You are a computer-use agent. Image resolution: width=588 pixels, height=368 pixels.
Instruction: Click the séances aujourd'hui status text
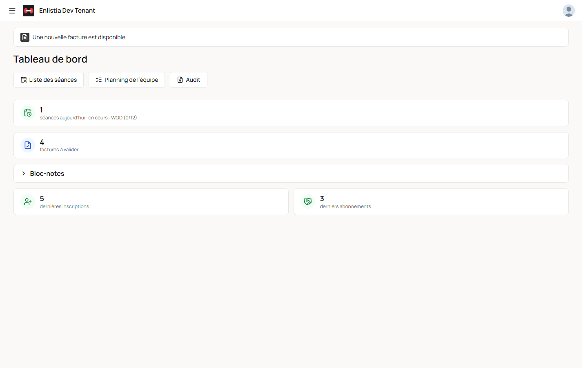pyautogui.click(x=88, y=118)
